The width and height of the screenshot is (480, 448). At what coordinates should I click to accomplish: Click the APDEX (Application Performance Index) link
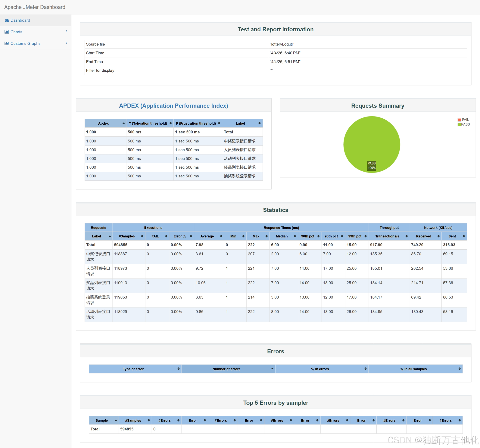tap(173, 106)
